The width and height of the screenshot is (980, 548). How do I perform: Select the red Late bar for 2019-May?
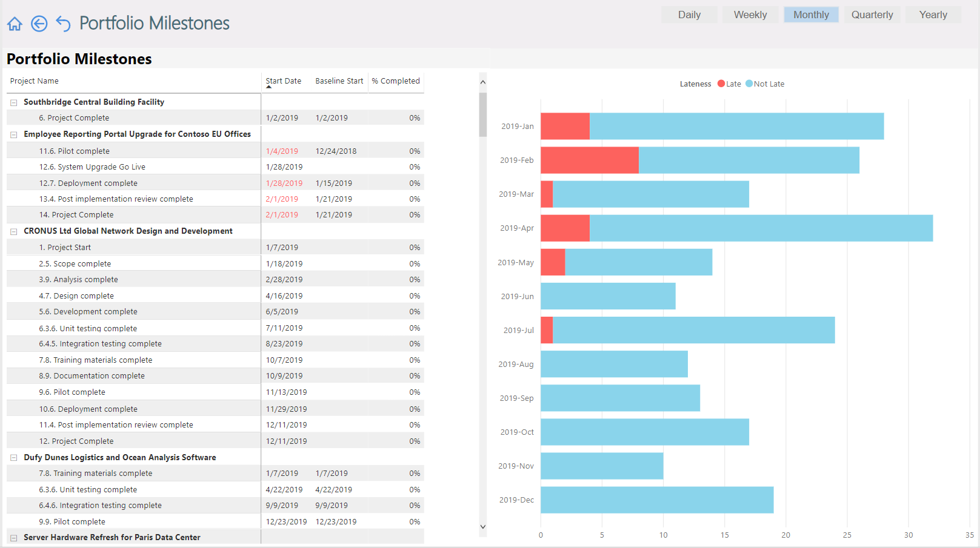(x=553, y=262)
